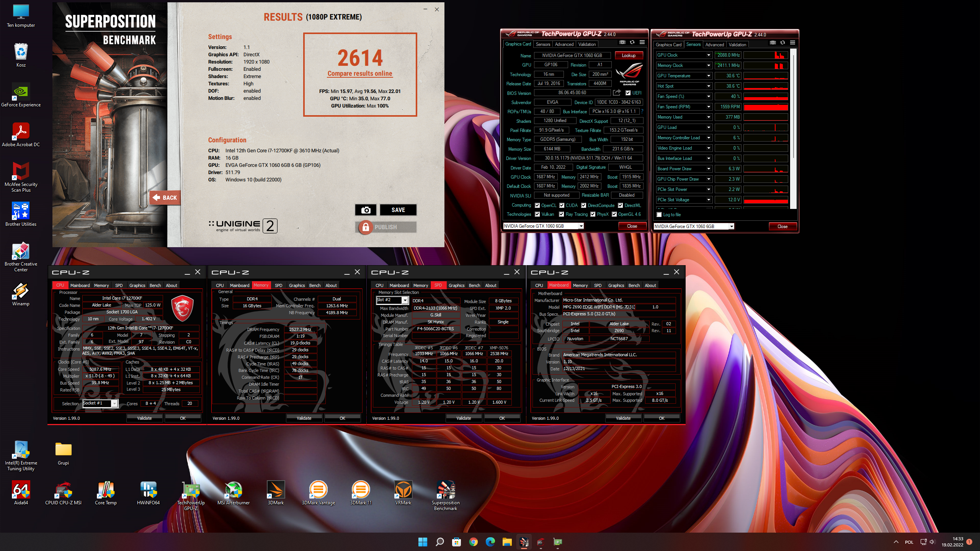Image resolution: width=980 pixels, height=551 pixels.
Task: Click the BIOS version share/export icon in GPU-Z
Action: pos(617,93)
